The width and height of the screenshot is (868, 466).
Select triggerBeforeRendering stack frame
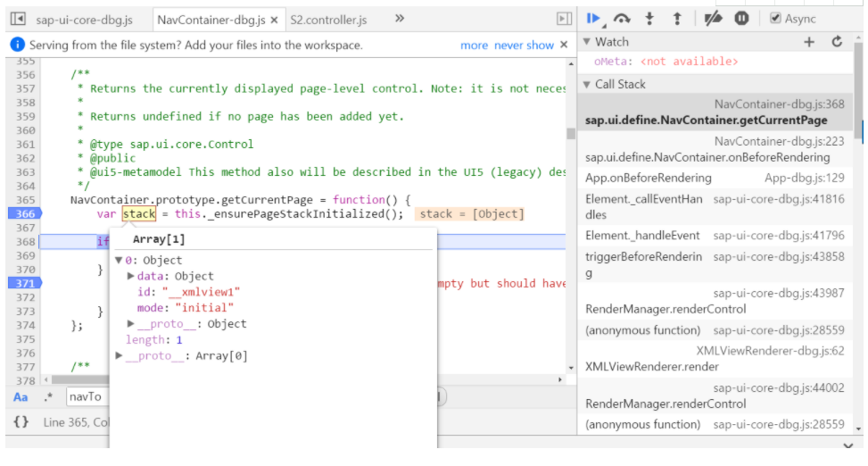(715, 264)
